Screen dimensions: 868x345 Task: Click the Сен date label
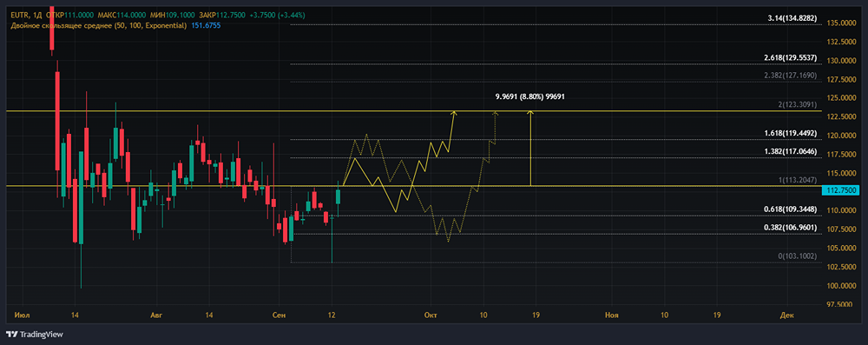pyautogui.click(x=279, y=315)
